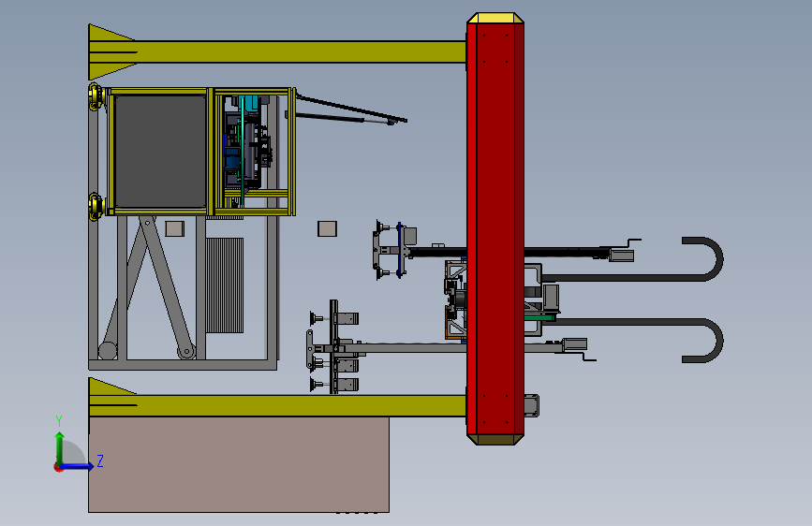Select the lower yellow caster wheel
This screenshot has height=526, width=812.
[96, 207]
